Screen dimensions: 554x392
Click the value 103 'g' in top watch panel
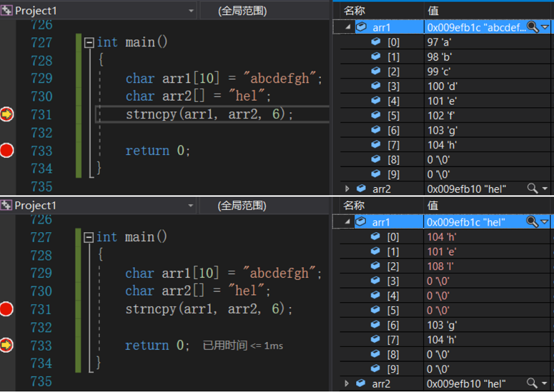click(x=442, y=130)
